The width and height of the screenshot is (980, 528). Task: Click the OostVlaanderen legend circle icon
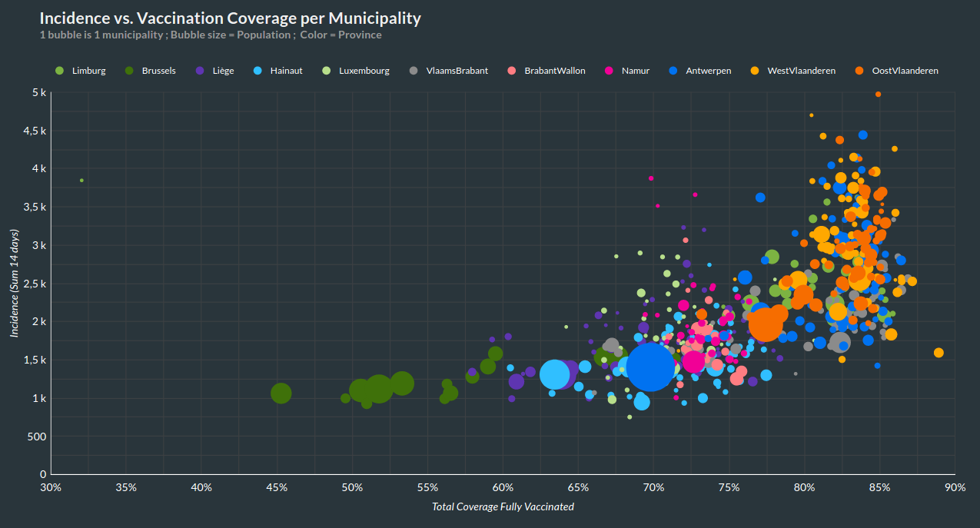coord(859,71)
